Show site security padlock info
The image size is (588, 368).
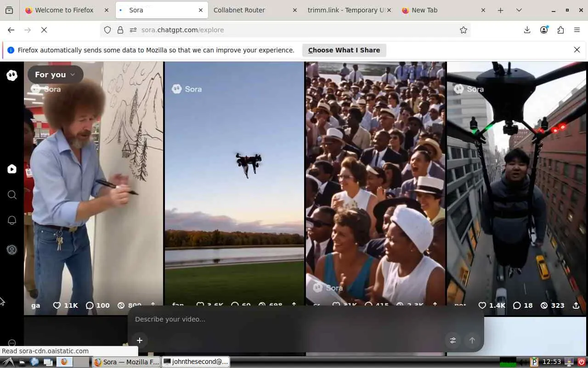(x=120, y=30)
